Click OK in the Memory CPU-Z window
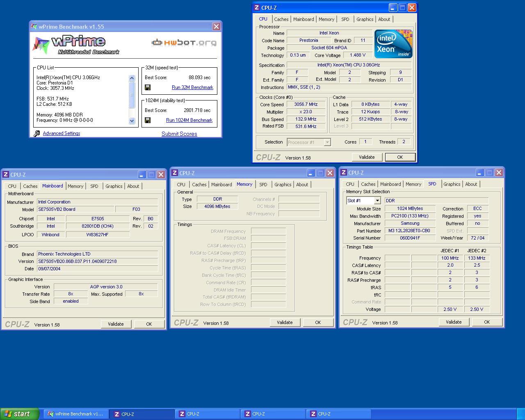525x420 pixels. [318, 322]
